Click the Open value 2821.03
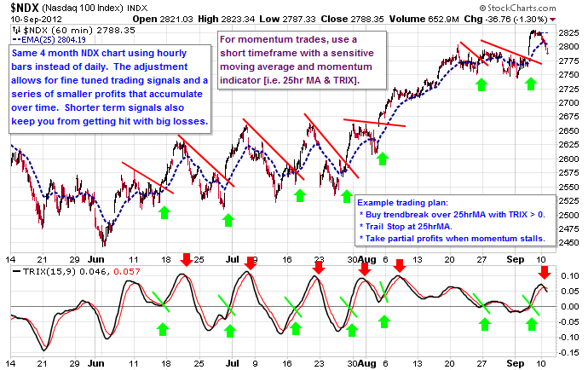588x370 pixels. point(176,19)
